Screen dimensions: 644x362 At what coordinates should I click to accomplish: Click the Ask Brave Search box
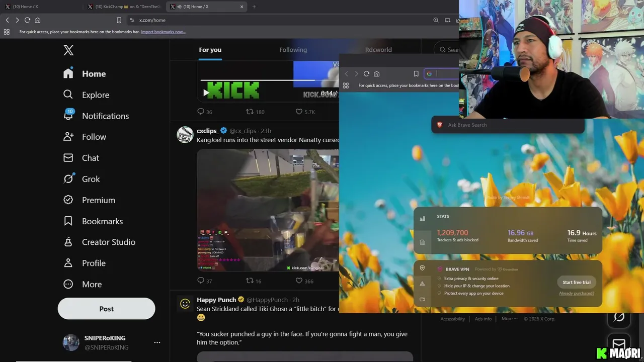pyautogui.click(x=508, y=125)
